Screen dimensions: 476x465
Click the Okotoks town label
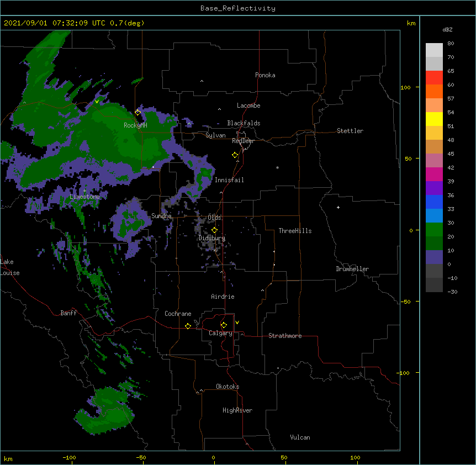228,387
